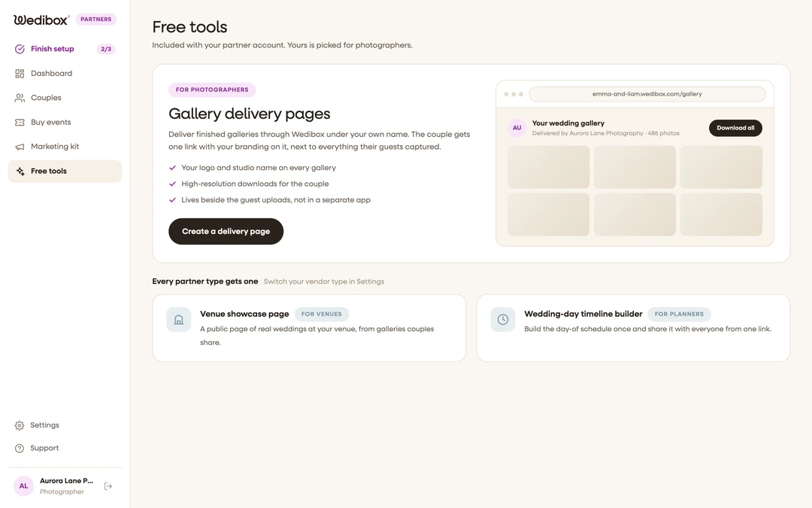Open the Venue showcase page card
The height and width of the screenshot is (508, 812).
tap(309, 328)
